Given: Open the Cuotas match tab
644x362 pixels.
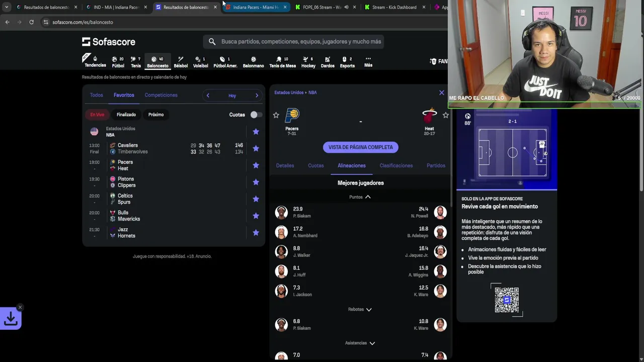Looking at the screenshot, I should click(316, 165).
